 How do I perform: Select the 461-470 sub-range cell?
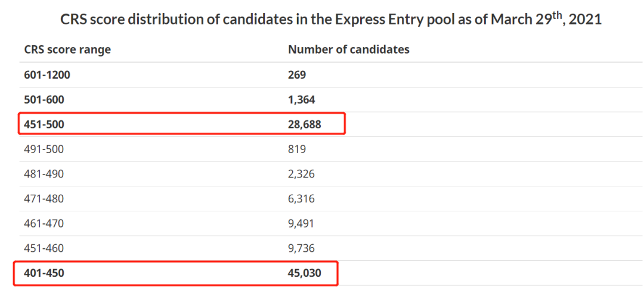(x=44, y=223)
